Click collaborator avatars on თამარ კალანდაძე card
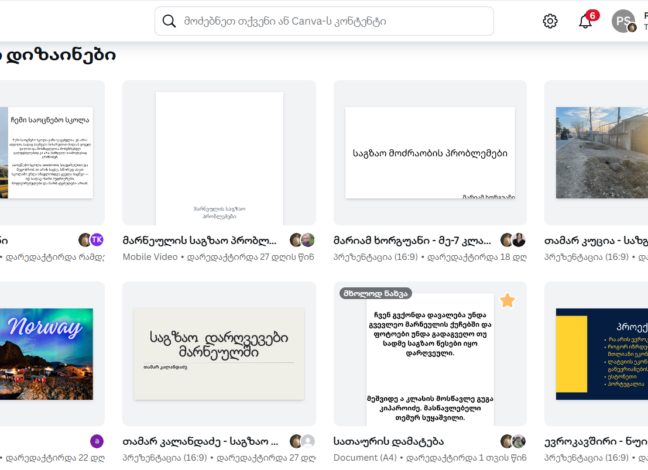 302,441
